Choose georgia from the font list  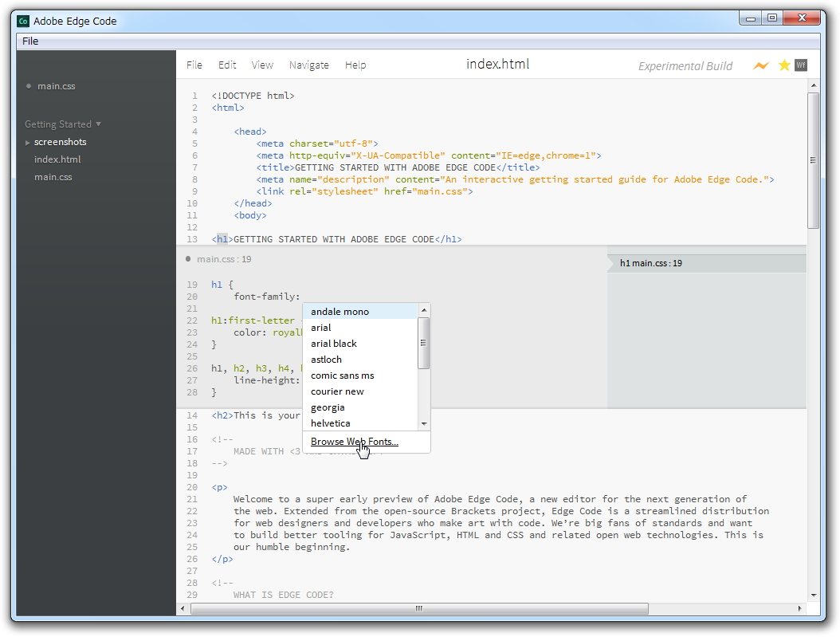tap(328, 407)
